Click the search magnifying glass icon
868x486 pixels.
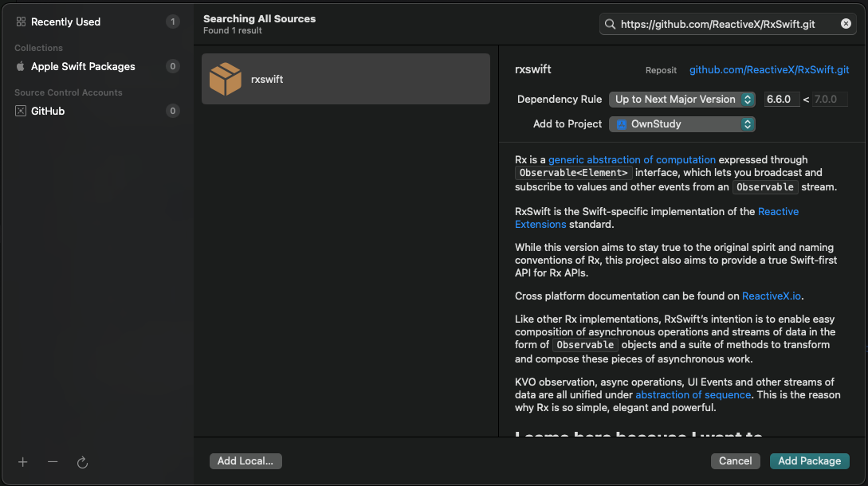coord(611,25)
